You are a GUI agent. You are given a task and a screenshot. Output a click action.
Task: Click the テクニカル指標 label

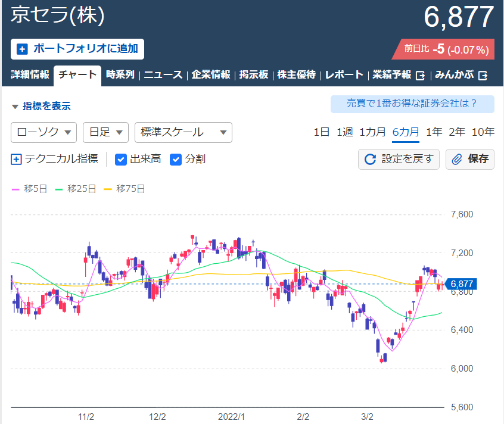(61, 159)
